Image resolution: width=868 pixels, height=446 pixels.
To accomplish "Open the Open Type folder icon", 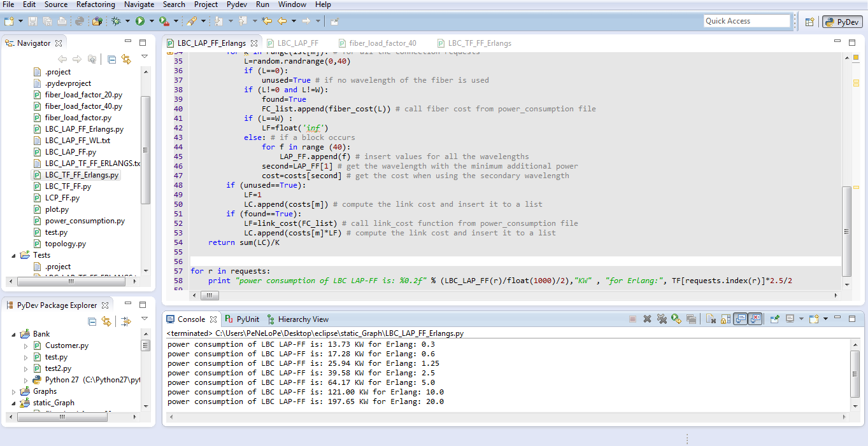I will [97, 21].
